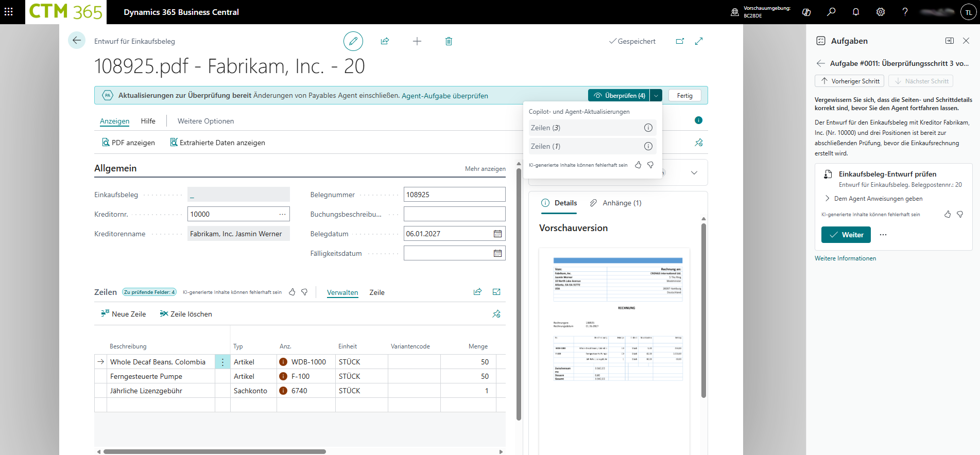The height and width of the screenshot is (455, 980).
Task: Click the share icon beside edit pencil
Action: pyautogui.click(x=385, y=41)
